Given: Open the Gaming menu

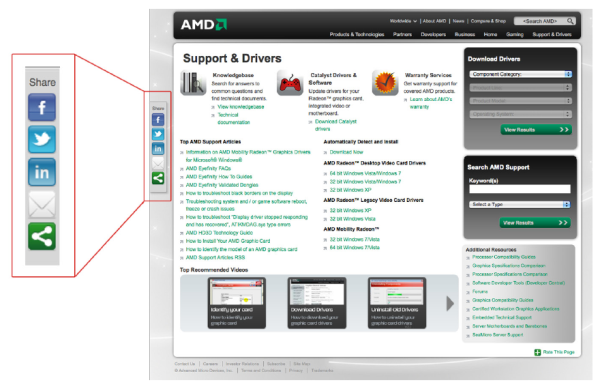Looking at the screenshot, I should pyautogui.click(x=514, y=34).
